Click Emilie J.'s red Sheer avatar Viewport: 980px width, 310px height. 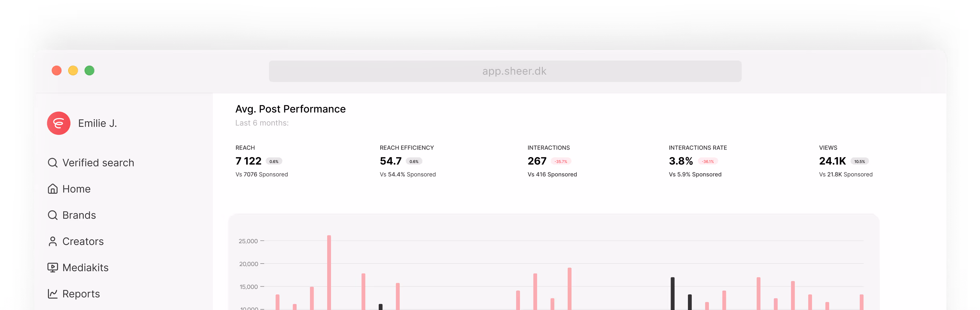(58, 123)
